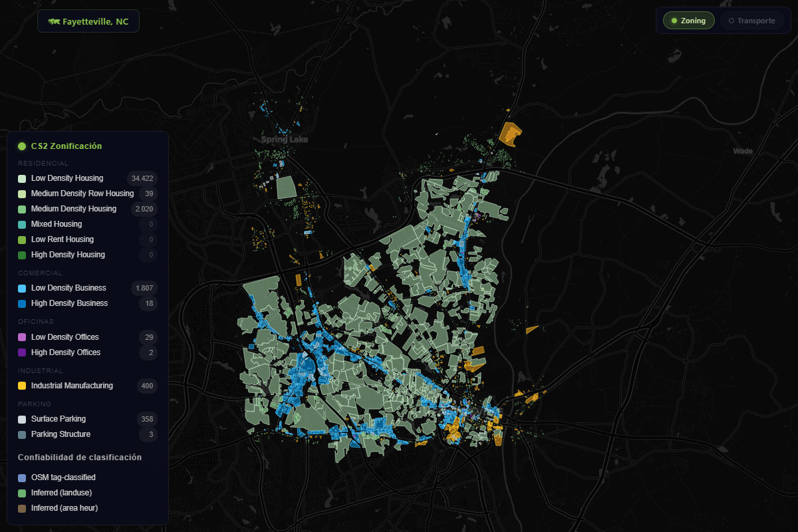Open the Fayetteville, NC city selector
798x532 pixels.
[88, 21]
